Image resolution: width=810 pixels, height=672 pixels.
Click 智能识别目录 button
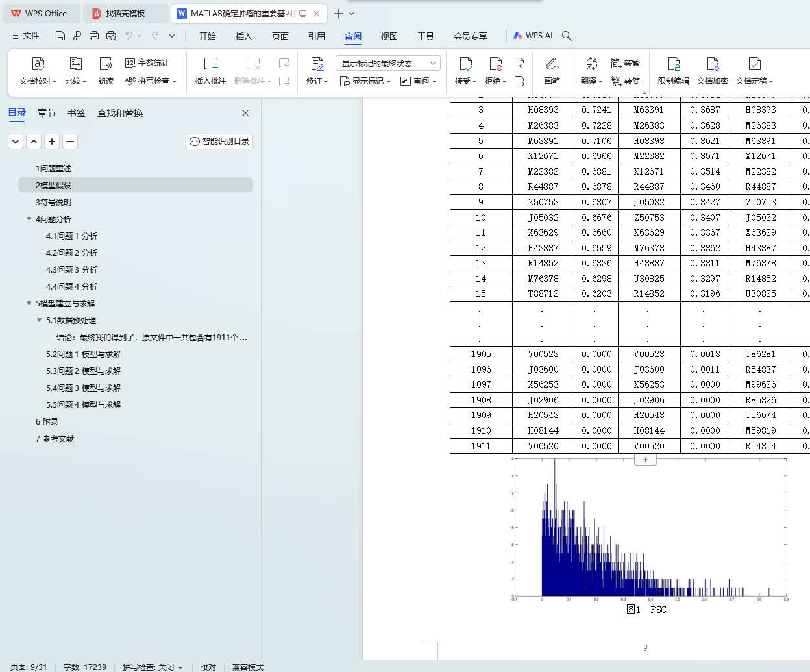pos(219,142)
